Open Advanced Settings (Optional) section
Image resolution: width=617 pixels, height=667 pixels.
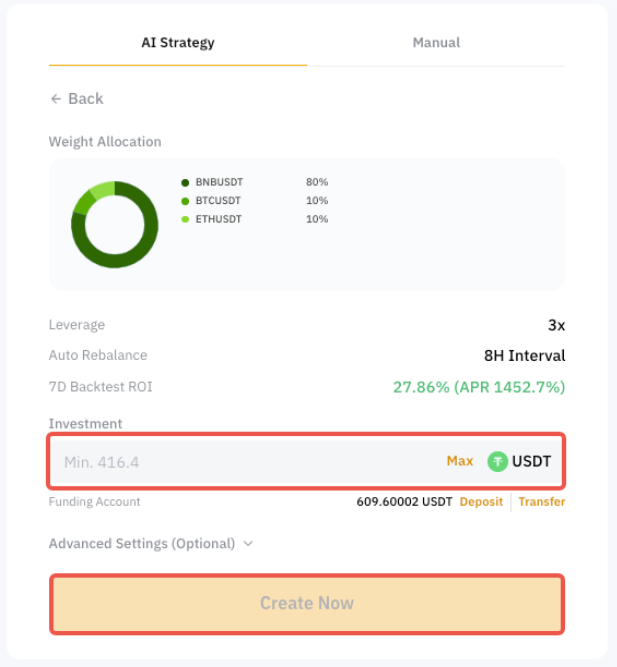coord(142,544)
